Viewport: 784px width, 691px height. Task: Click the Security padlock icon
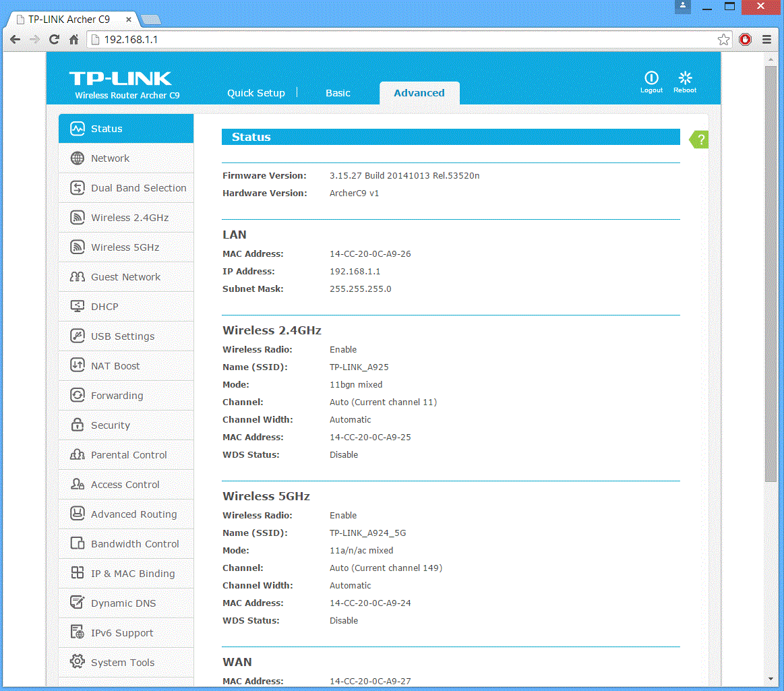77,425
